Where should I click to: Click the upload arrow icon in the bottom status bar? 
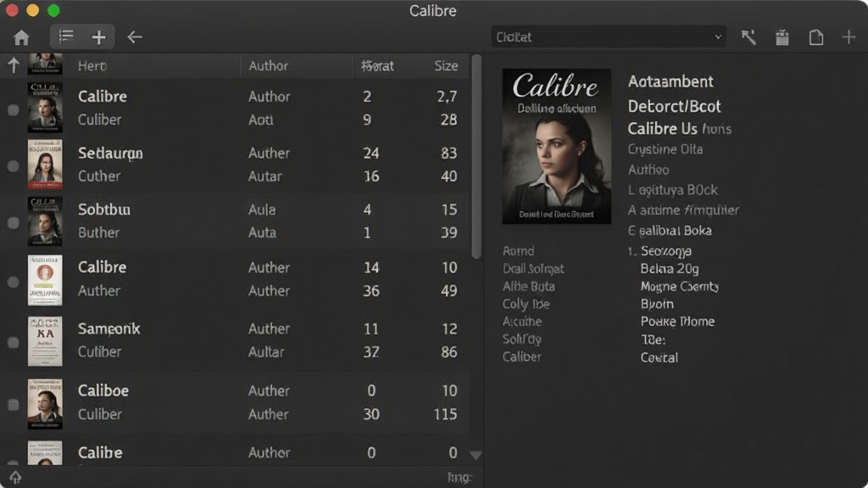coord(15,477)
